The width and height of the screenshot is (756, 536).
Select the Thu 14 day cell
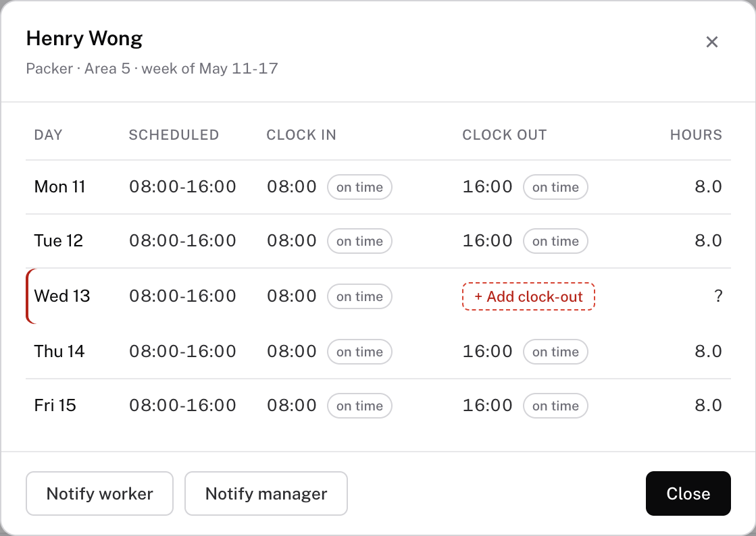[x=59, y=352]
